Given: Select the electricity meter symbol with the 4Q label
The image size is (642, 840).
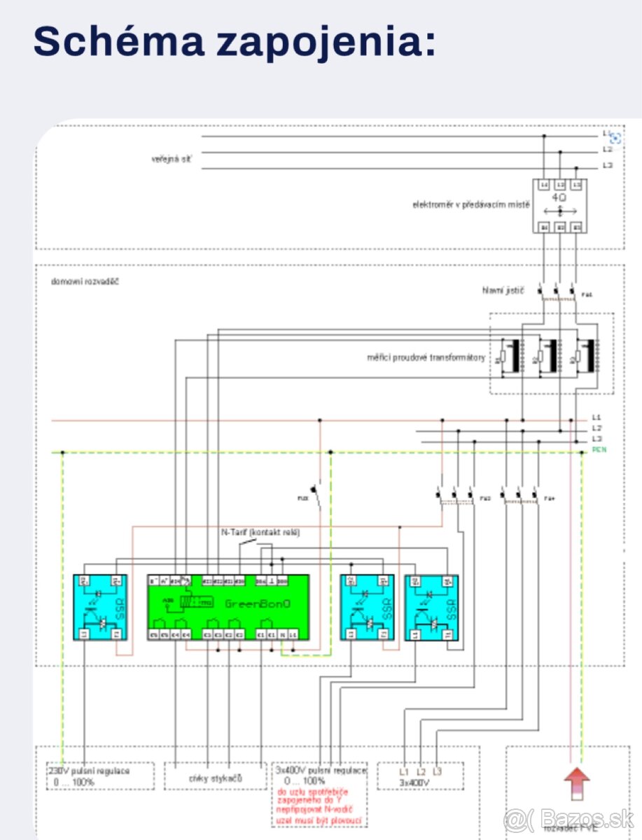Looking at the screenshot, I should tap(559, 206).
